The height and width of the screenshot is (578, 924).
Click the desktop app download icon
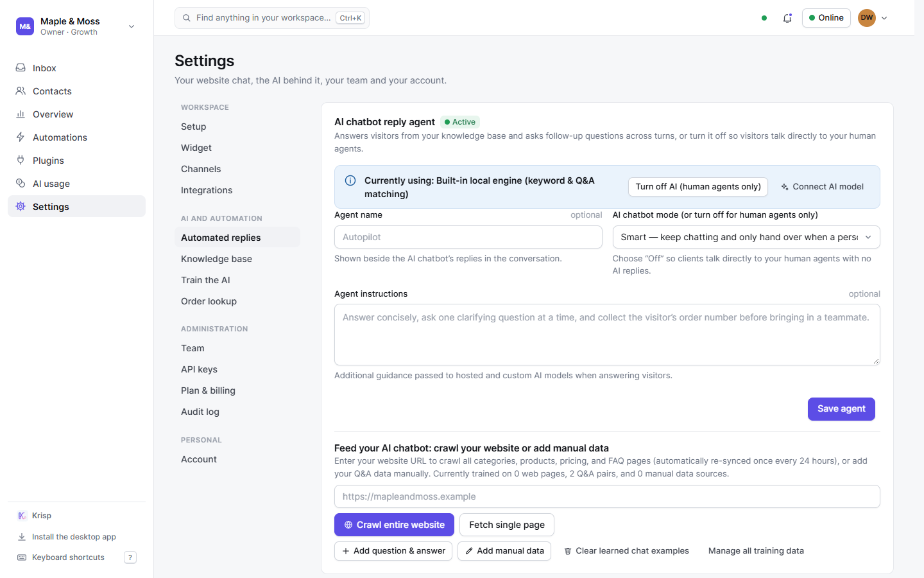(x=22, y=537)
